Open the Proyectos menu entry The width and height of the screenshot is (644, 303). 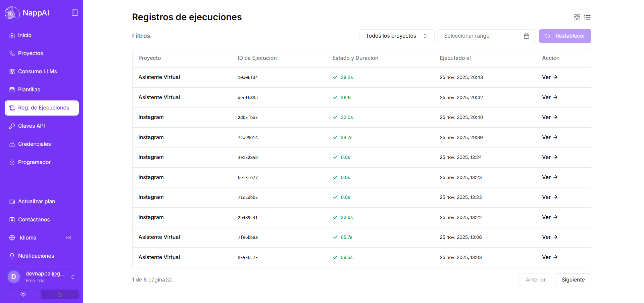tap(31, 53)
